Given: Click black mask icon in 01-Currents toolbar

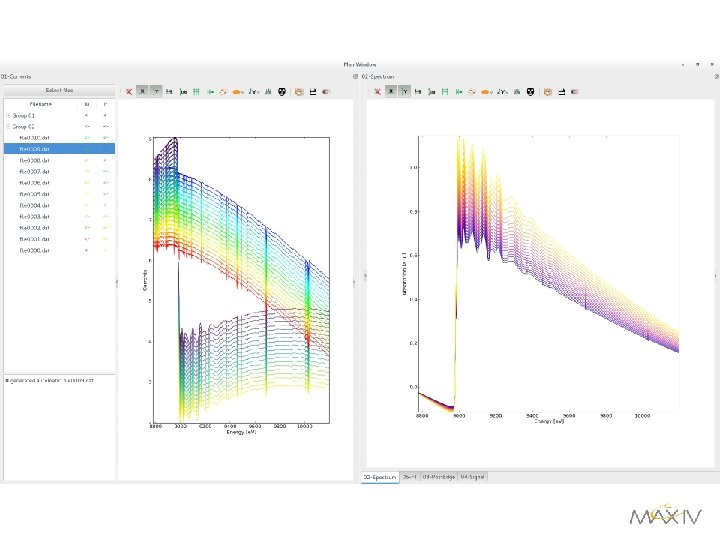Looking at the screenshot, I should (x=282, y=92).
